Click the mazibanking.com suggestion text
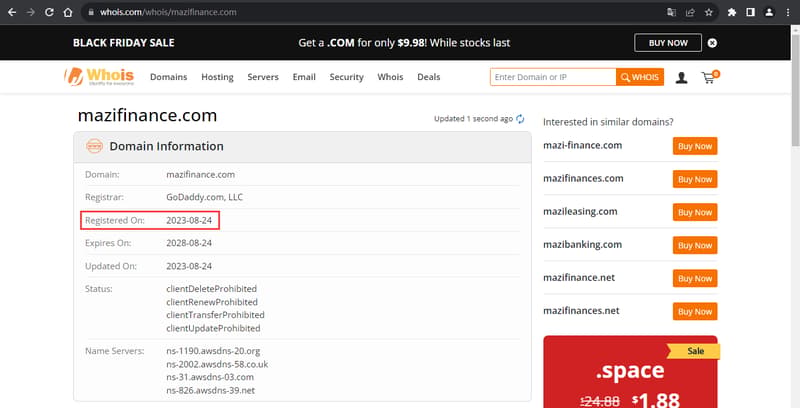800x408 pixels. (x=583, y=245)
